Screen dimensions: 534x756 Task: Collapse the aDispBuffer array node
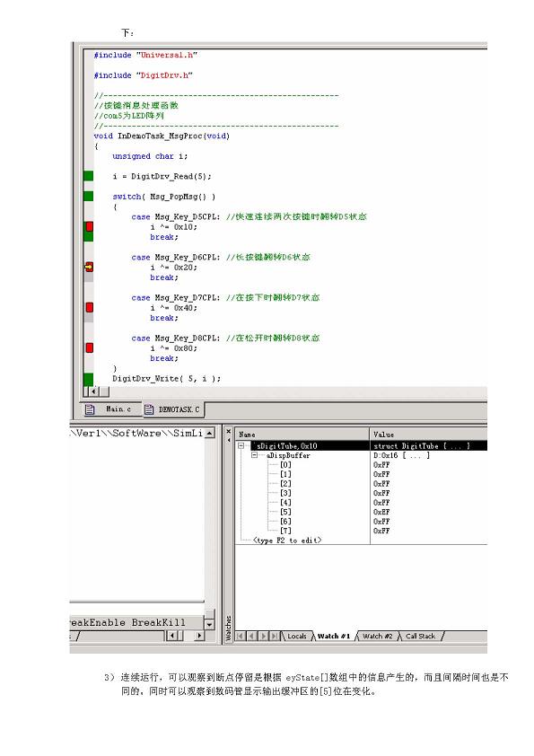pos(255,455)
